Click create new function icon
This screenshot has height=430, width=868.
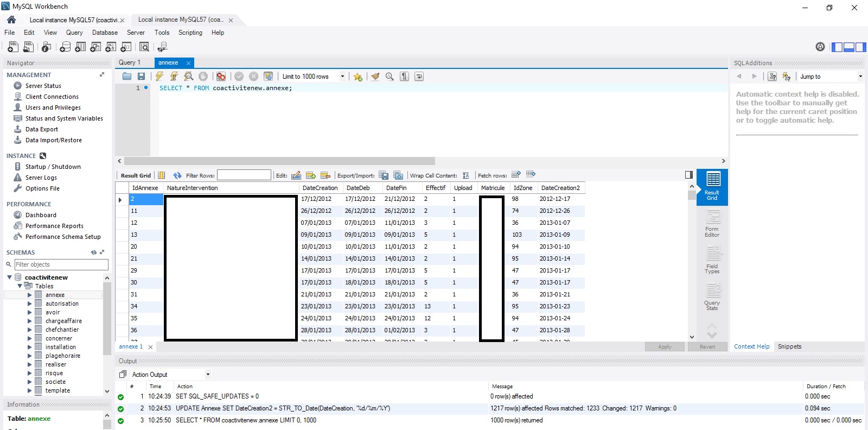[126, 47]
